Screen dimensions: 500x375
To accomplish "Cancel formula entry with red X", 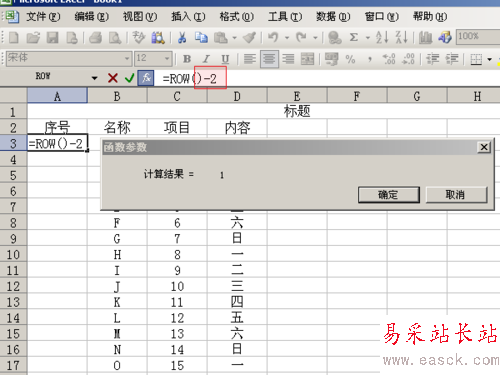I will tap(113, 78).
